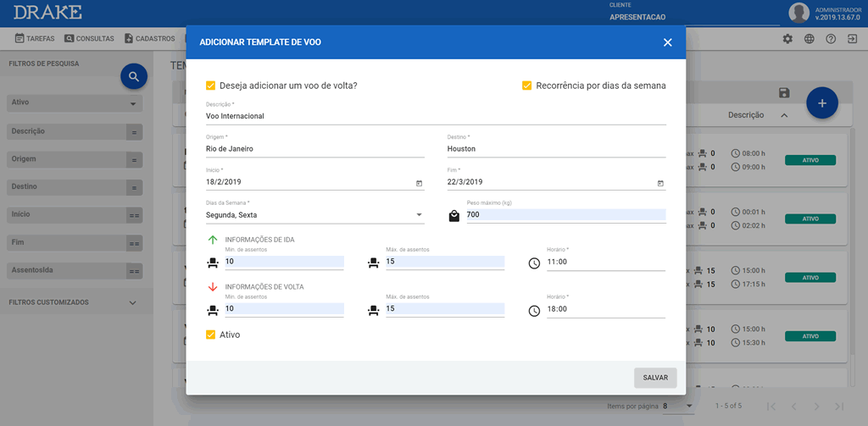Expand the Filtros Customizados section

point(132,302)
